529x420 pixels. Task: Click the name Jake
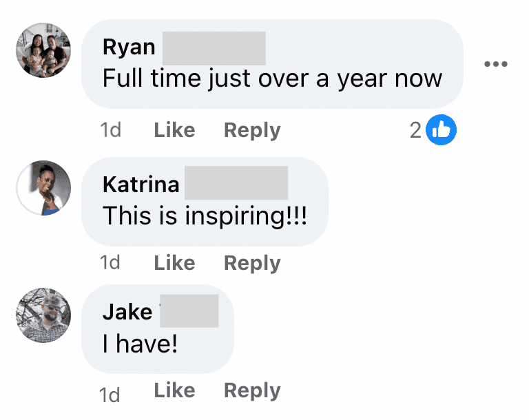click(127, 312)
